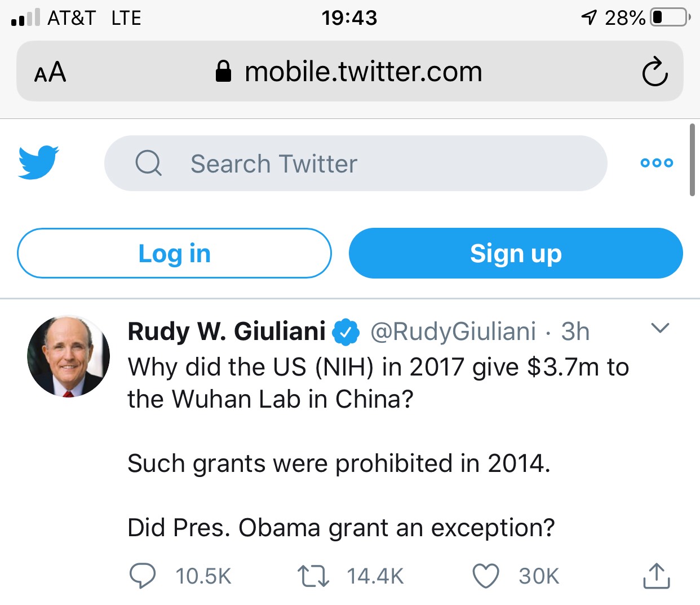700x605 pixels.
Task: Reload the page with the refresh icon
Action: [x=655, y=72]
